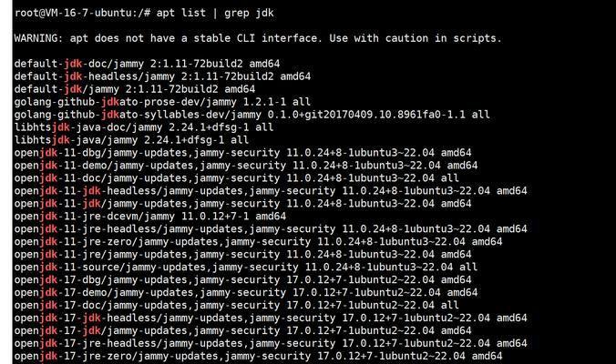Click the openjdk-17-dbg package line
This screenshot has height=364, width=616.
click(x=242, y=279)
